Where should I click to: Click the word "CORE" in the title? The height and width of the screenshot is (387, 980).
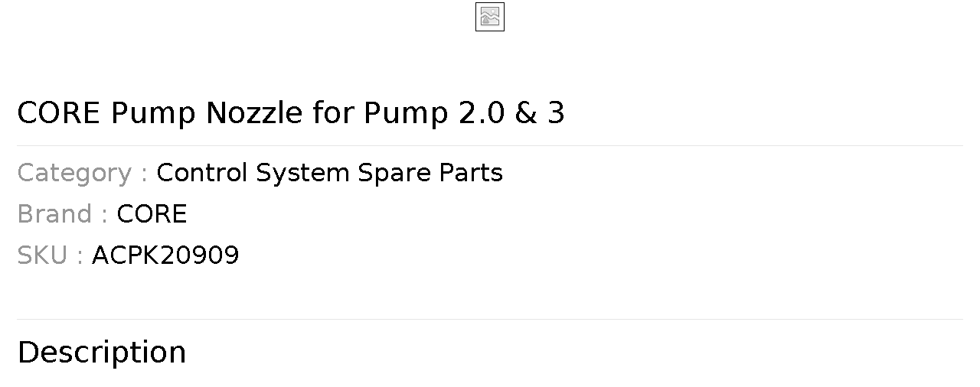[x=58, y=113]
